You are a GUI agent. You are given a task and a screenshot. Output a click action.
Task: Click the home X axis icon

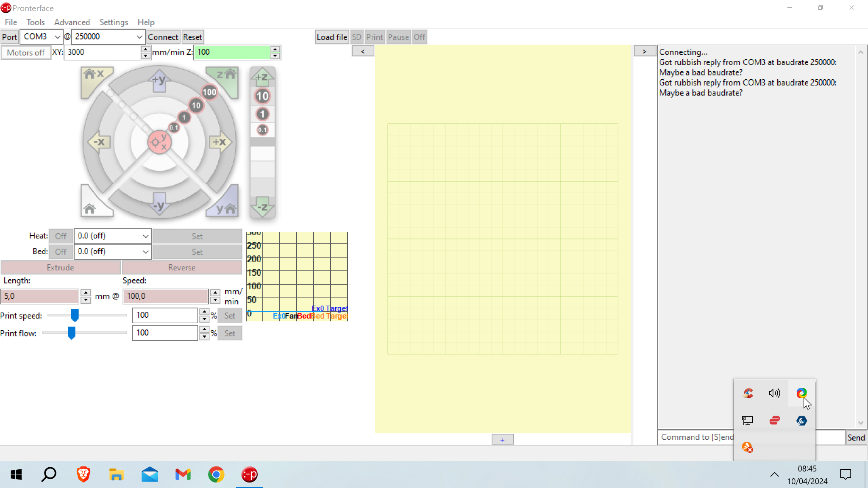(x=94, y=76)
